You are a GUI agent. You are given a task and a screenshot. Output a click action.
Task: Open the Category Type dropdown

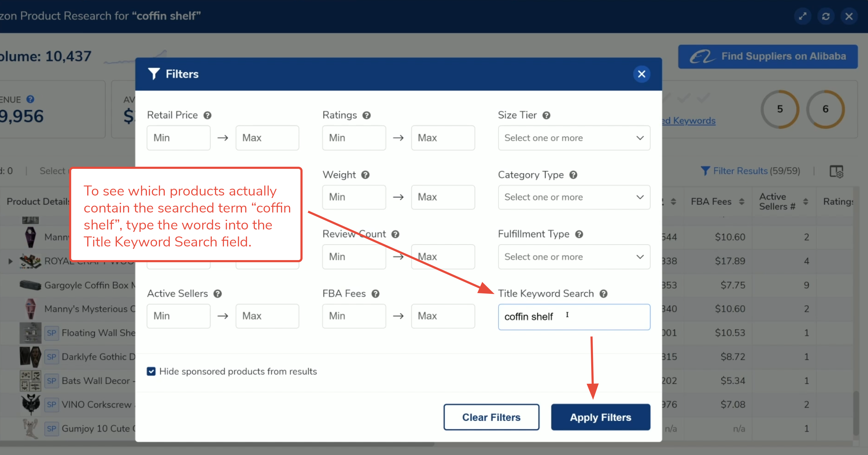[574, 197]
